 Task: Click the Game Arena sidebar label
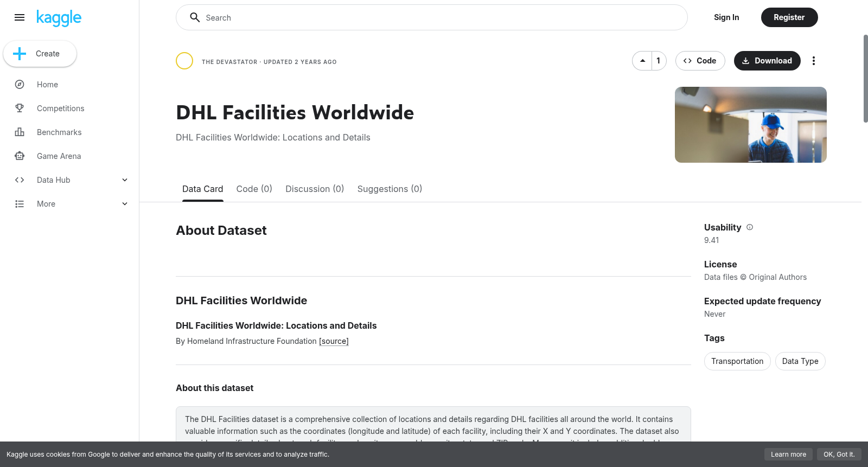coord(59,156)
